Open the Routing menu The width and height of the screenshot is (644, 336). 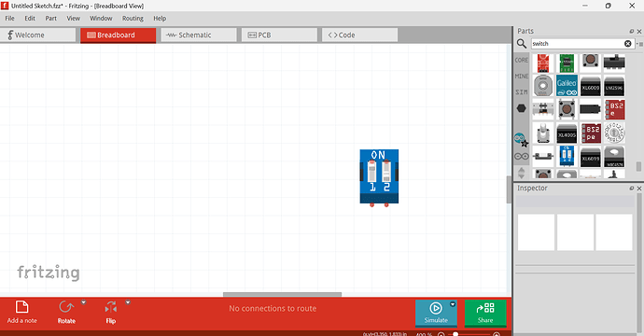[x=133, y=18]
